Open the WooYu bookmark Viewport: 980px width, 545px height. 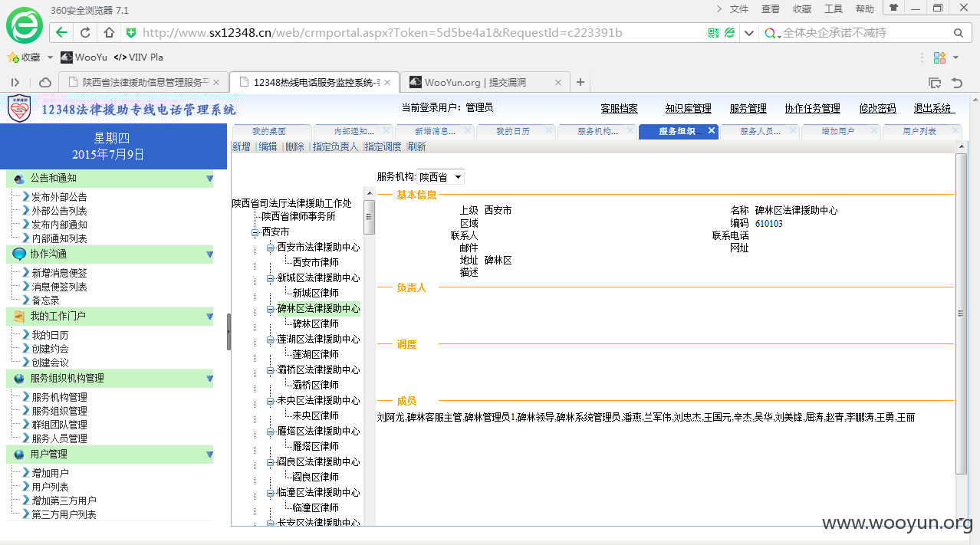84,57
